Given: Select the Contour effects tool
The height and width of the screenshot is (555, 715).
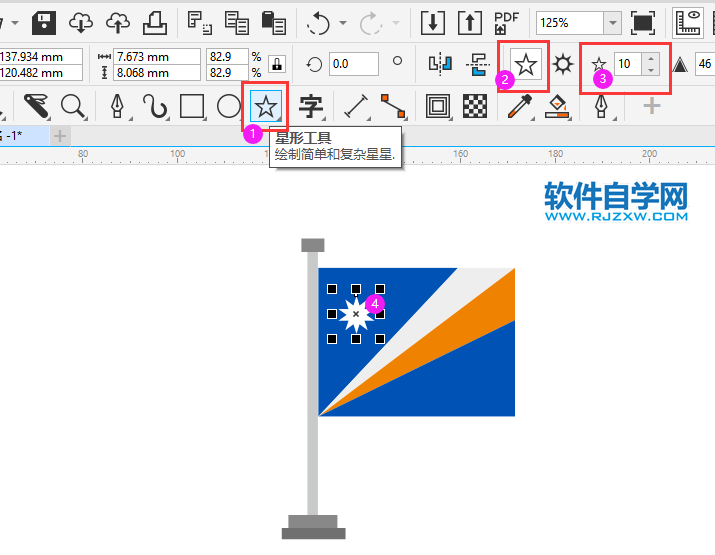Looking at the screenshot, I should point(438,106).
